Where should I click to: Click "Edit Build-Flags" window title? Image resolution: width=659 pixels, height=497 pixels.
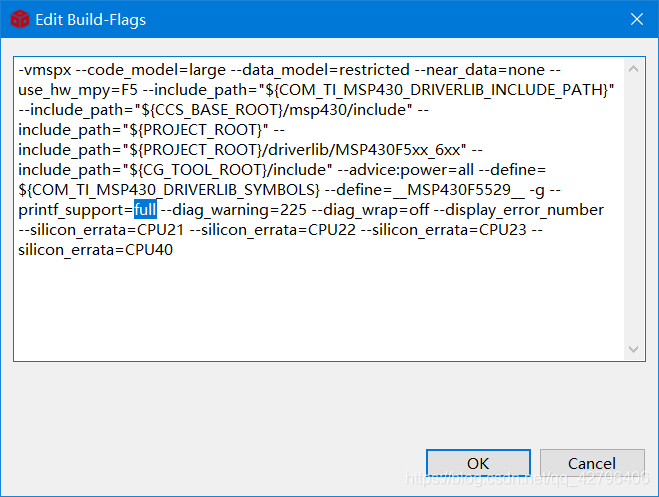coord(90,19)
